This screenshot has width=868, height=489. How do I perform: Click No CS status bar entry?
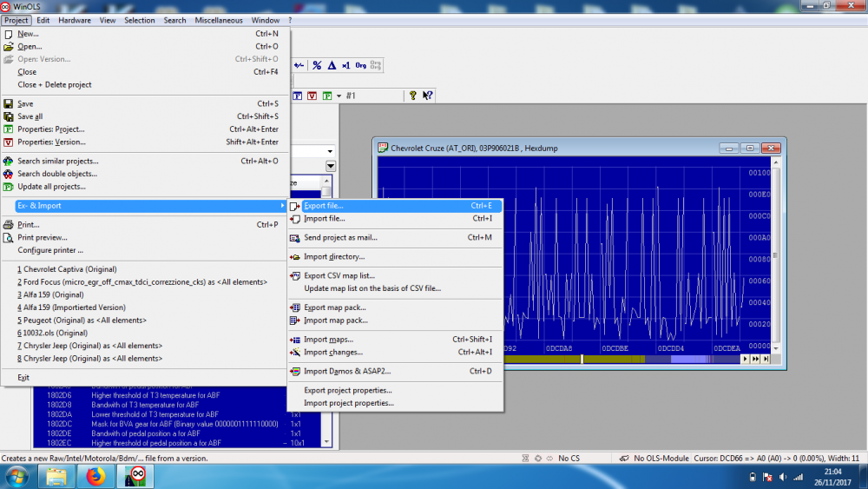(569, 458)
